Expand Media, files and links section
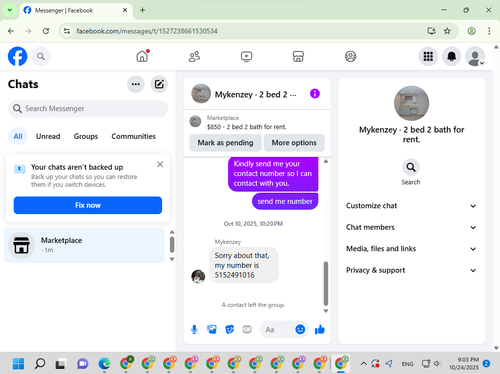 coord(411,249)
